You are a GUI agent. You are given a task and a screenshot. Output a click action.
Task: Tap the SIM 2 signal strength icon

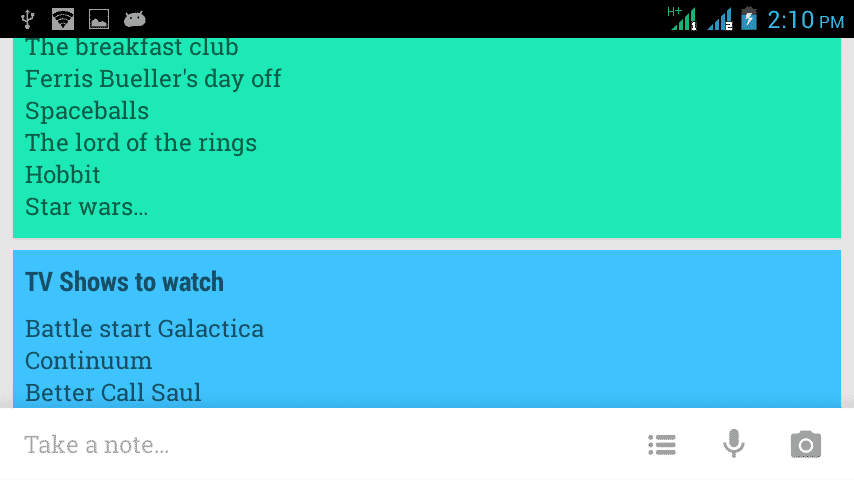tap(720, 20)
